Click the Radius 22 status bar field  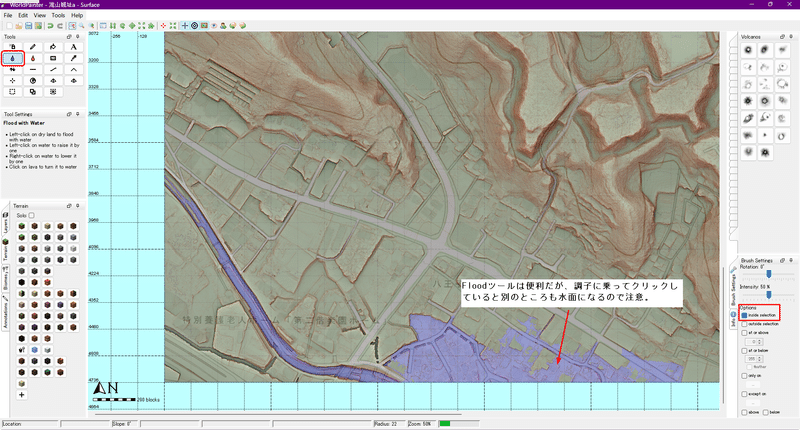[389, 424]
